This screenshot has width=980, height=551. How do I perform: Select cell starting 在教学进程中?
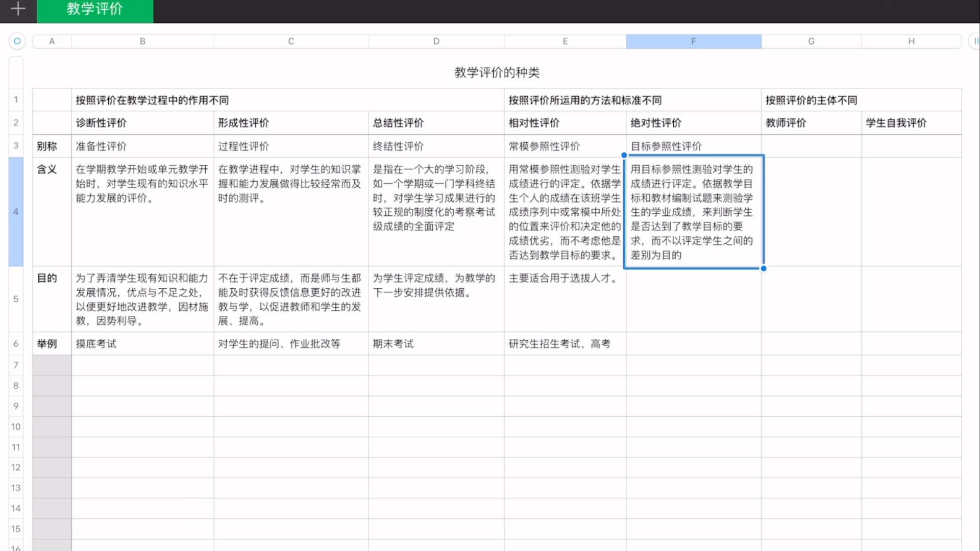click(x=291, y=212)
